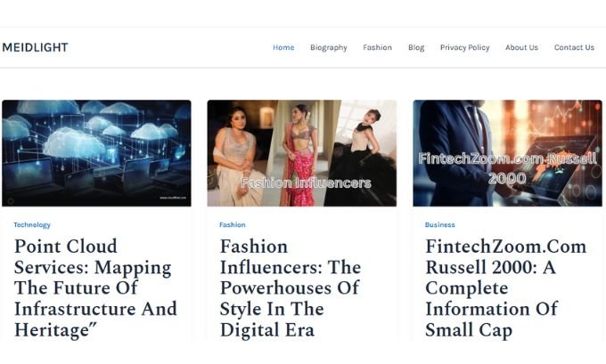Filter by the Technology category label
The image size is (606, 364).
point(32,224)
